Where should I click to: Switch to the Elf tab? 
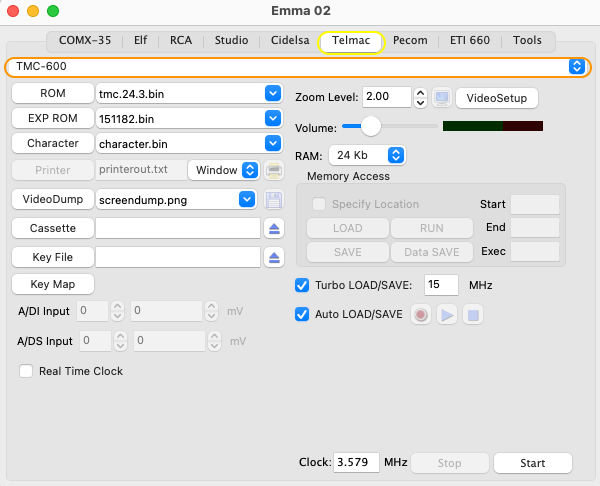pos(140,40)
